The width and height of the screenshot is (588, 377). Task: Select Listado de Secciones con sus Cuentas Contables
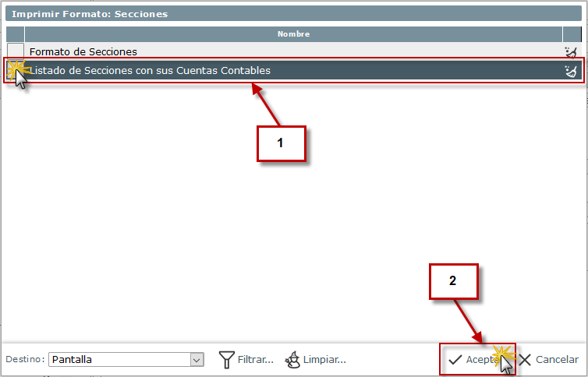click(x=150, y=70)
